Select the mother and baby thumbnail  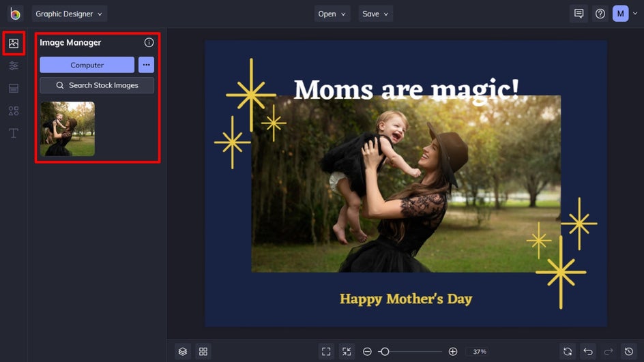68,129
